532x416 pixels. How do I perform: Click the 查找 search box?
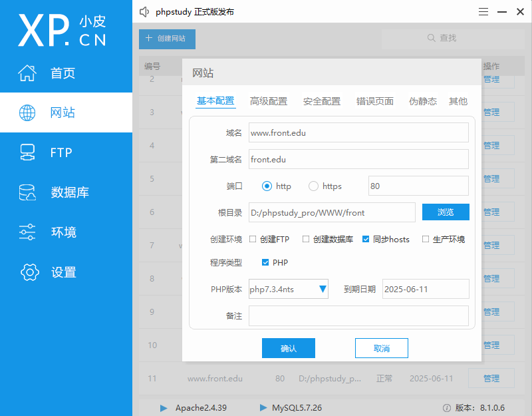coord(454,38)
